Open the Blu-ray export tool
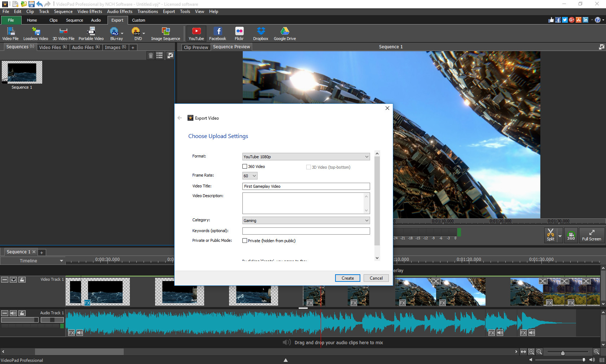This screenshot has height=364, width=606. click(x=115, y=33)
